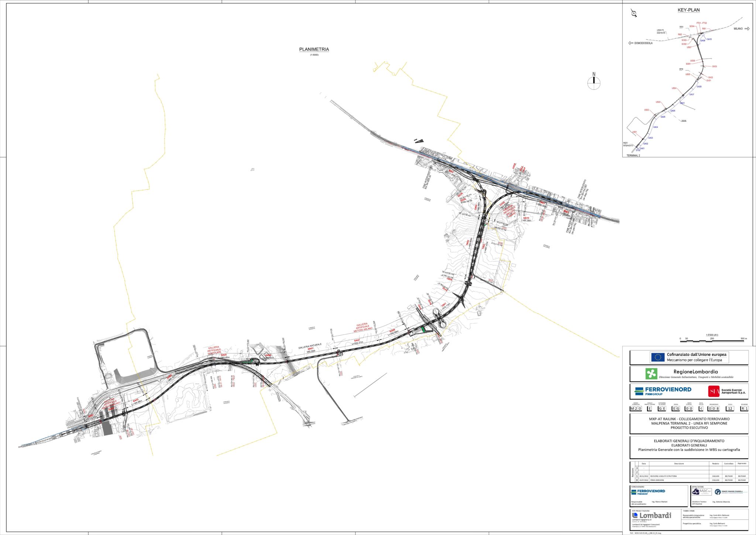Click the European Union flag logo
756x535 pixels.
pos(657,357)
